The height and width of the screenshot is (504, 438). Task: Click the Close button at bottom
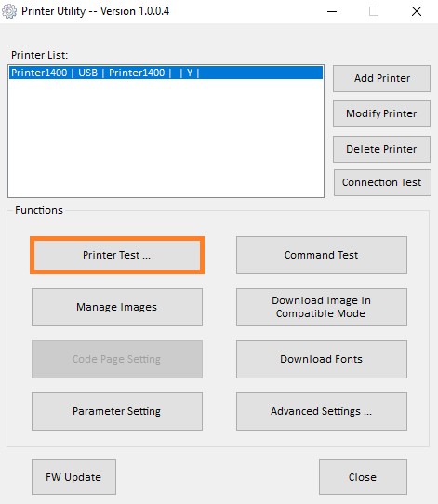pos(363,477)
